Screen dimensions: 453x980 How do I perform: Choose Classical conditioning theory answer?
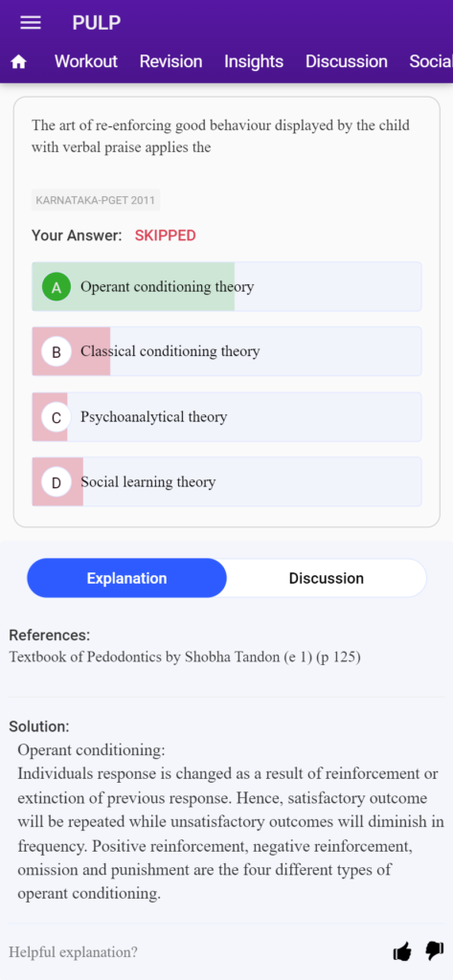226,351
